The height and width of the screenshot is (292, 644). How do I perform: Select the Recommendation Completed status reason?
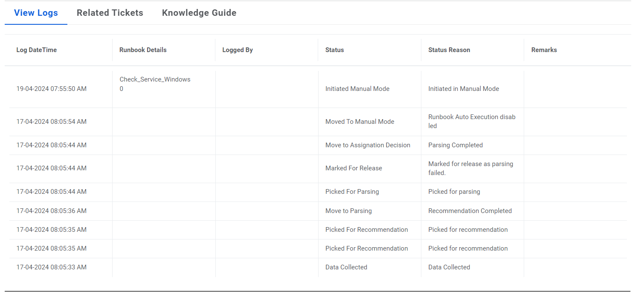470,211
